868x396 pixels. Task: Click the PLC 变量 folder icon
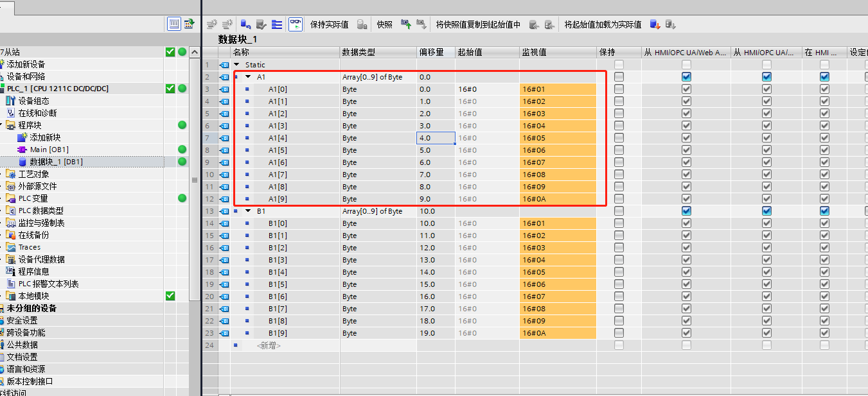click(11, 198)
